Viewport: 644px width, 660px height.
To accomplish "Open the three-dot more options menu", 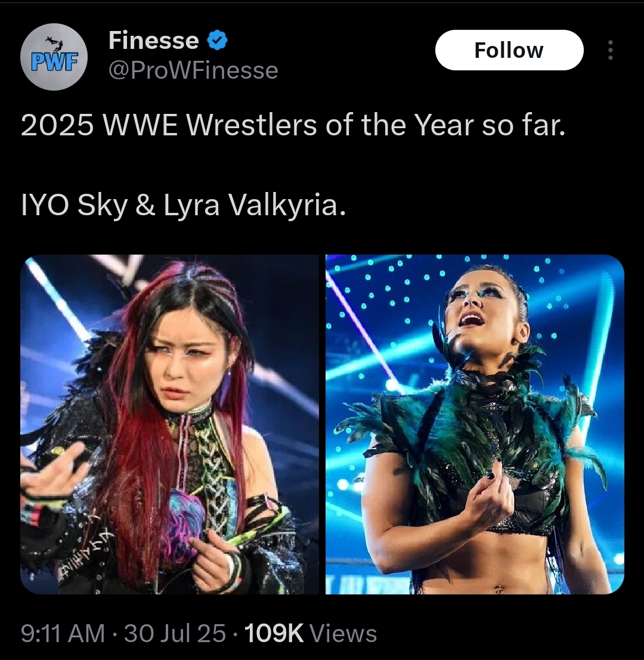I will pos(611,50).
